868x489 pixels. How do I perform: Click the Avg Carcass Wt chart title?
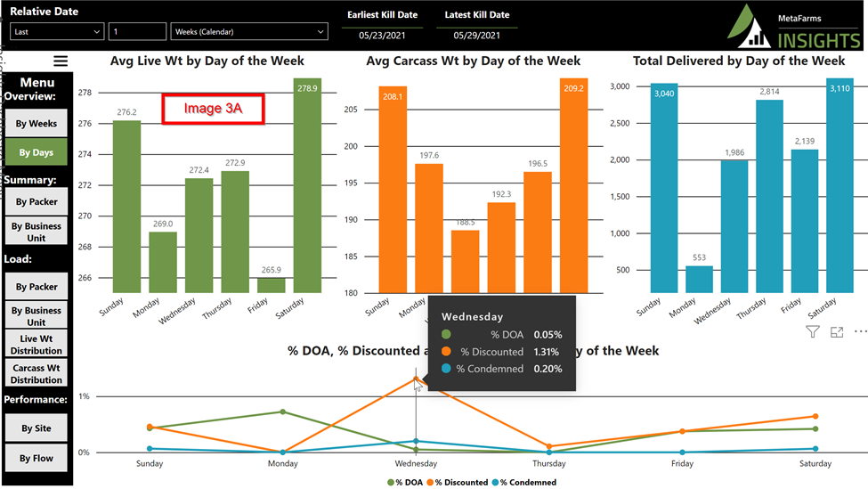pos(474,61)
